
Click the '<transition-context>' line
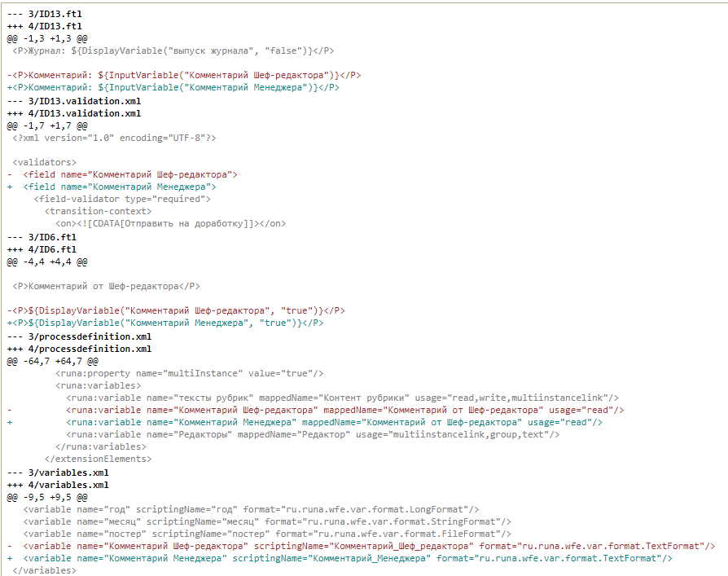(98, 211)
